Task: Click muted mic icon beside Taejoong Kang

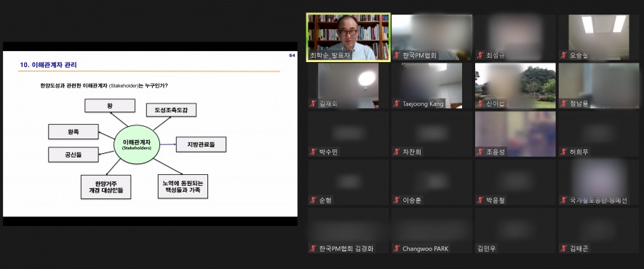Action: [397, 104]
